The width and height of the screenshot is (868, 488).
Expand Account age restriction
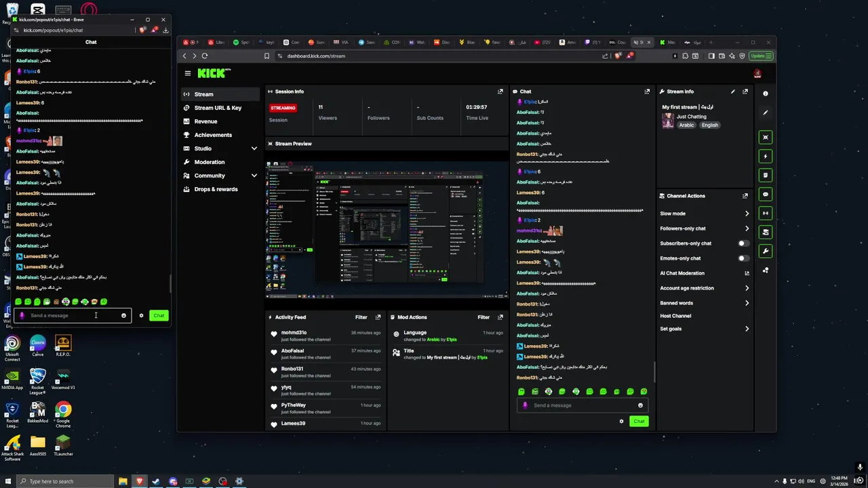coord(747,288)
